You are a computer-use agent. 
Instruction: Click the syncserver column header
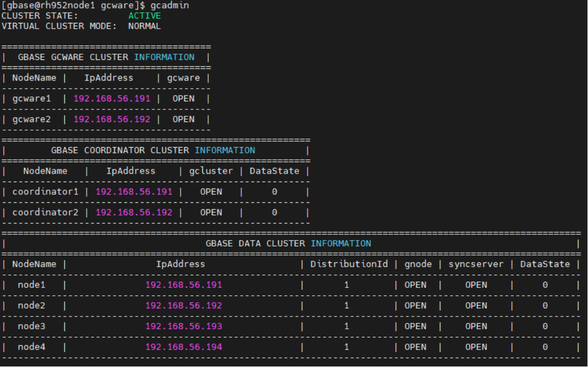(476, 264)
